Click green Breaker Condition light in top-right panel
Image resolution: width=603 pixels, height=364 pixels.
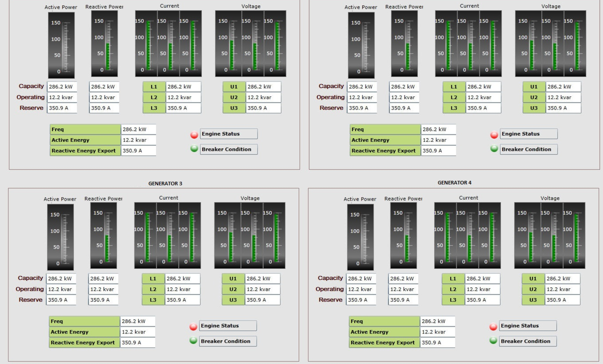[x=494, y=148]
